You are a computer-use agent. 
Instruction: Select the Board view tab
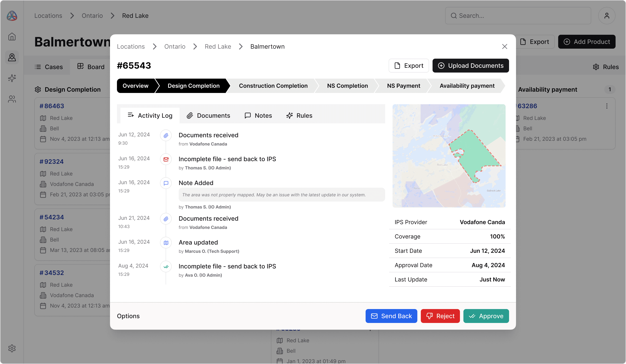point(91,66)
